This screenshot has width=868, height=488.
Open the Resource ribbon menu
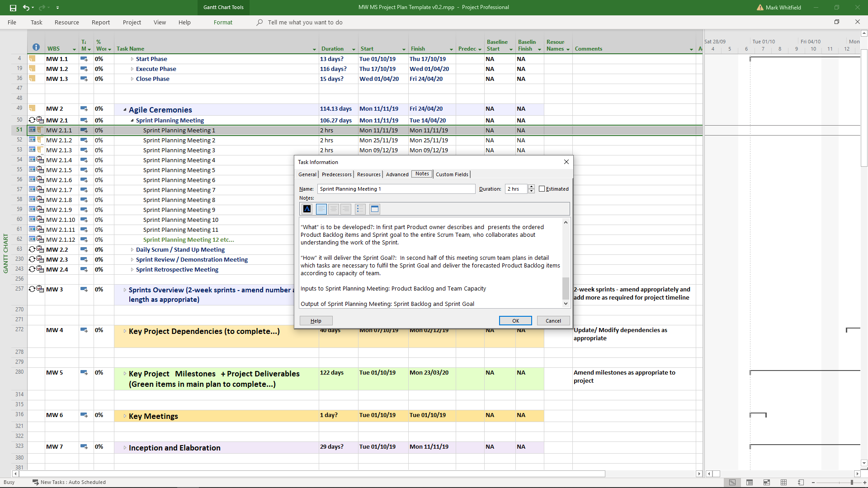tap(66, 22)
